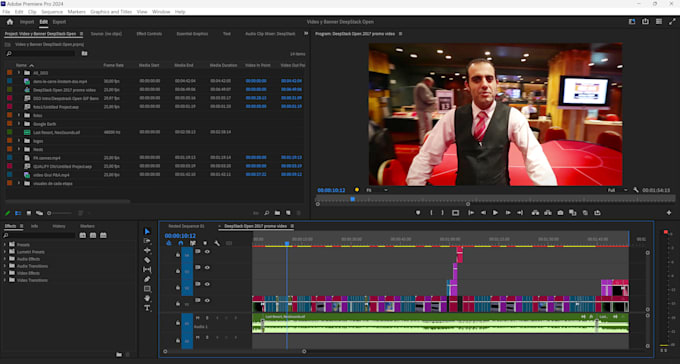
Task: Expand the Lumetri Presets folder
Action: point(5,252)
